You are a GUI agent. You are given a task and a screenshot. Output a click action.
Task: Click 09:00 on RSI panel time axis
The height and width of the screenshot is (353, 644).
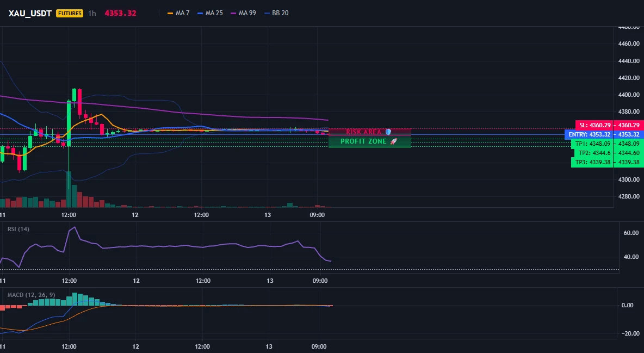[320, 281]
